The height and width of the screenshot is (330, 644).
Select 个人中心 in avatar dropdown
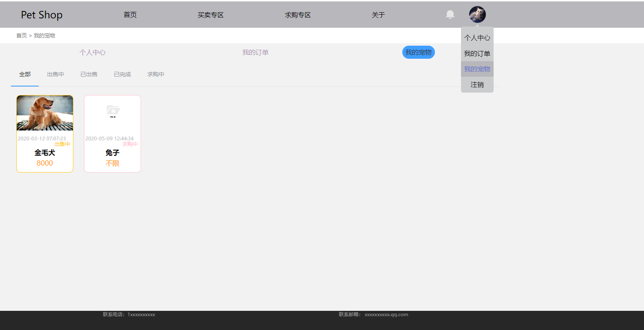coord(477,38)
